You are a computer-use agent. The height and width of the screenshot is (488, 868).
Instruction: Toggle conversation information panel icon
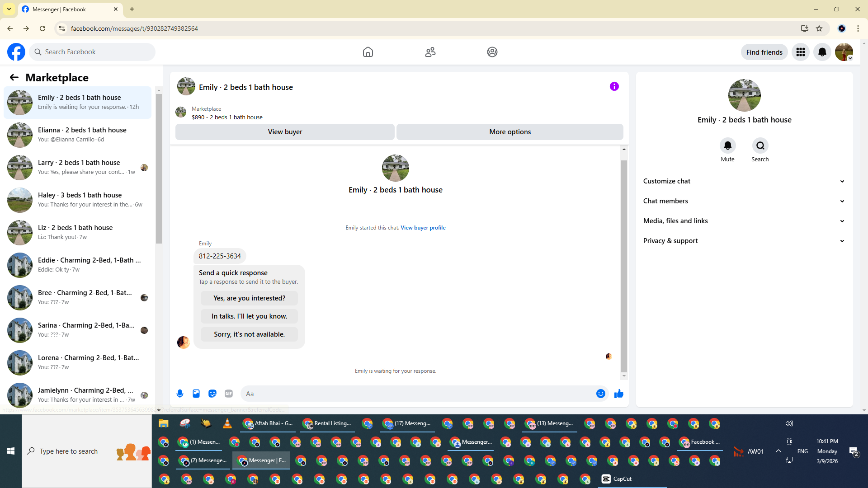(x=614, y=86)
